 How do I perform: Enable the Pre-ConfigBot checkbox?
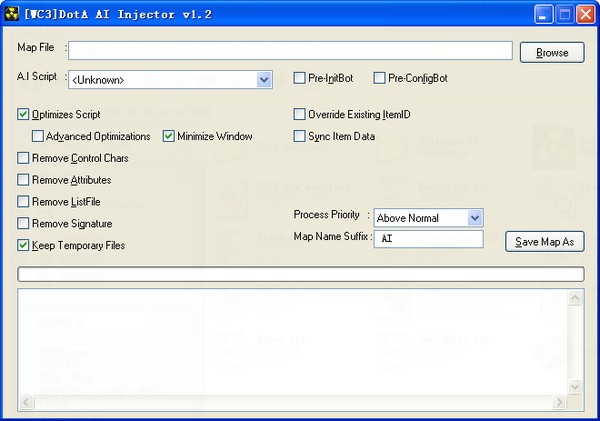(x=379, y=78)
